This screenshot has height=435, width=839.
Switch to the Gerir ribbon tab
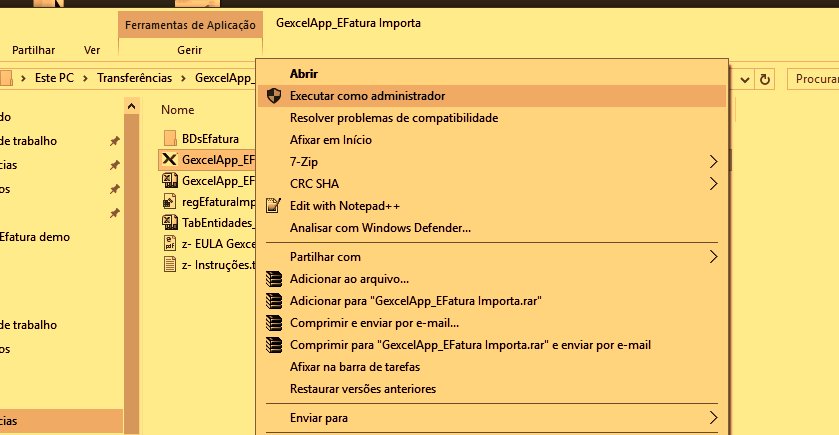click(x=189, y=49)
